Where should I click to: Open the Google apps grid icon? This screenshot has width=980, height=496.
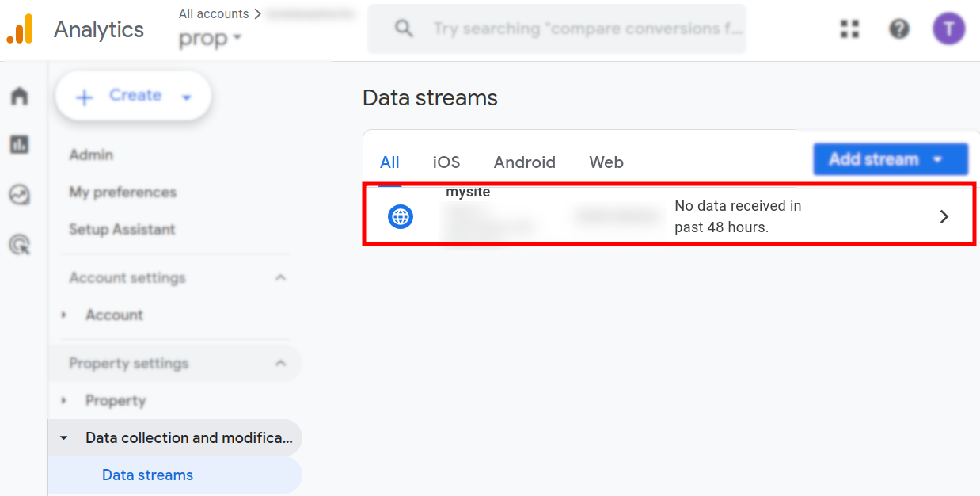coord(849,29)
